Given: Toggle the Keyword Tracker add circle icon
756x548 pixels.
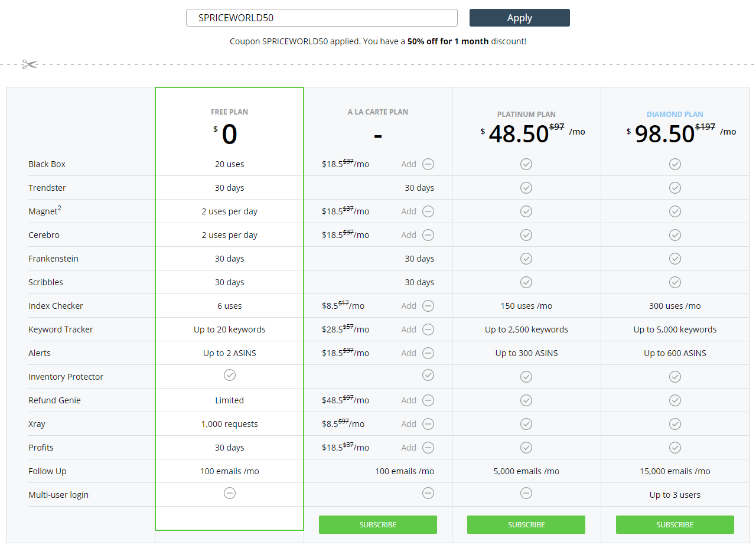Looking at the screenshot, I should click(428, 330).
